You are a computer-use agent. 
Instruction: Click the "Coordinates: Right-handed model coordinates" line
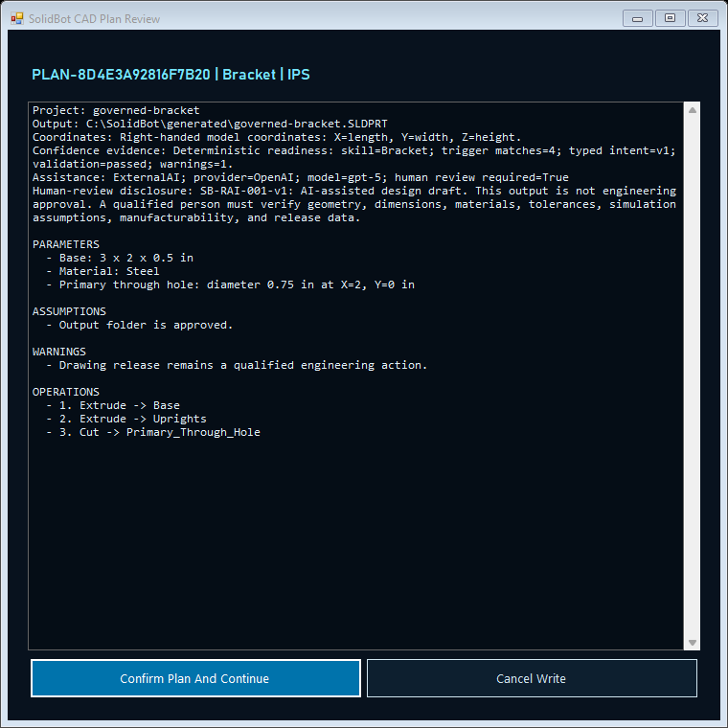point(277,137)
